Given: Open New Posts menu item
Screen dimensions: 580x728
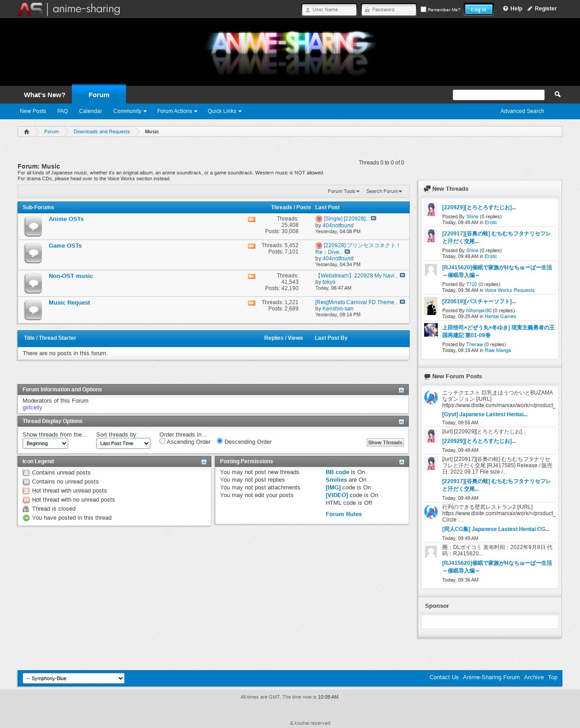Looking at the screenshot, I should (33, 111).
